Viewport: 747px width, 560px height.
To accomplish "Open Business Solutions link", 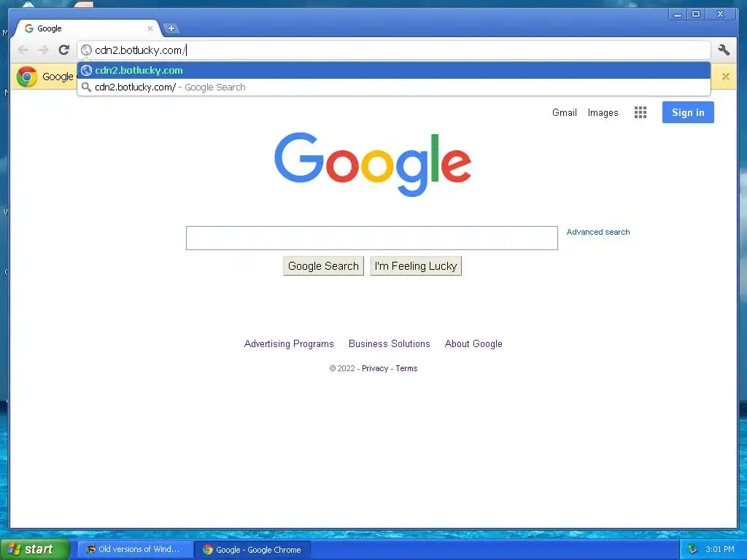I will click(390, 344).
